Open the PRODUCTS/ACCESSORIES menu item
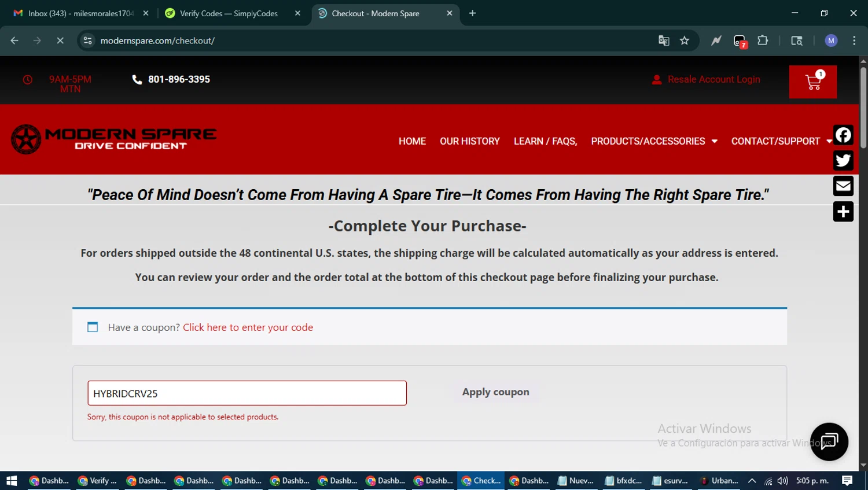This screenshot has height=490, width=868. (x=648, y=141)
